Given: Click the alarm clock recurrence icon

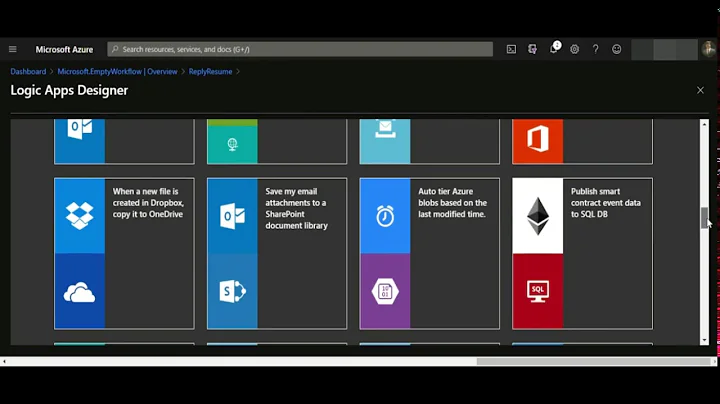Looking at the screenshot, I should (385, 216).
